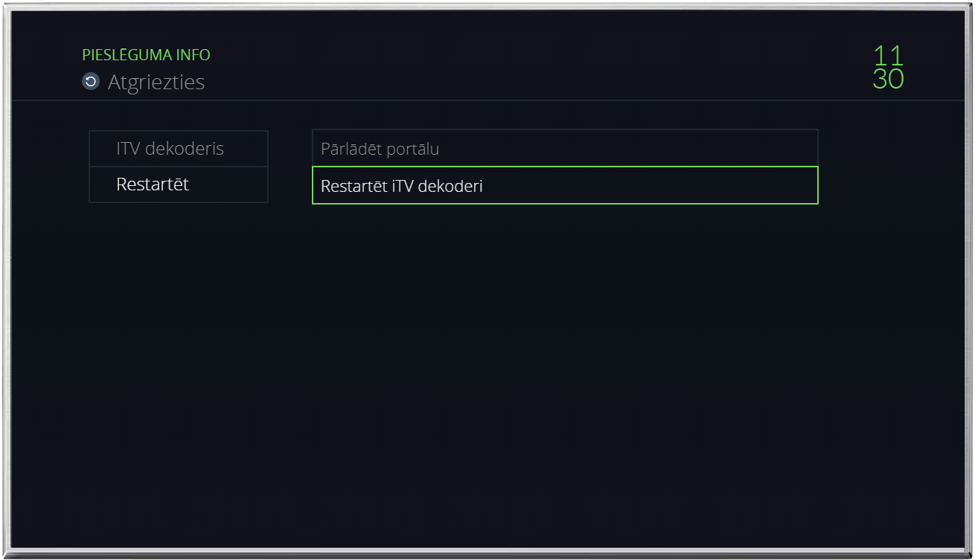Select the Restartēt menu item
The height and width of the screenshot is (560, 975).
click(179, 184)
